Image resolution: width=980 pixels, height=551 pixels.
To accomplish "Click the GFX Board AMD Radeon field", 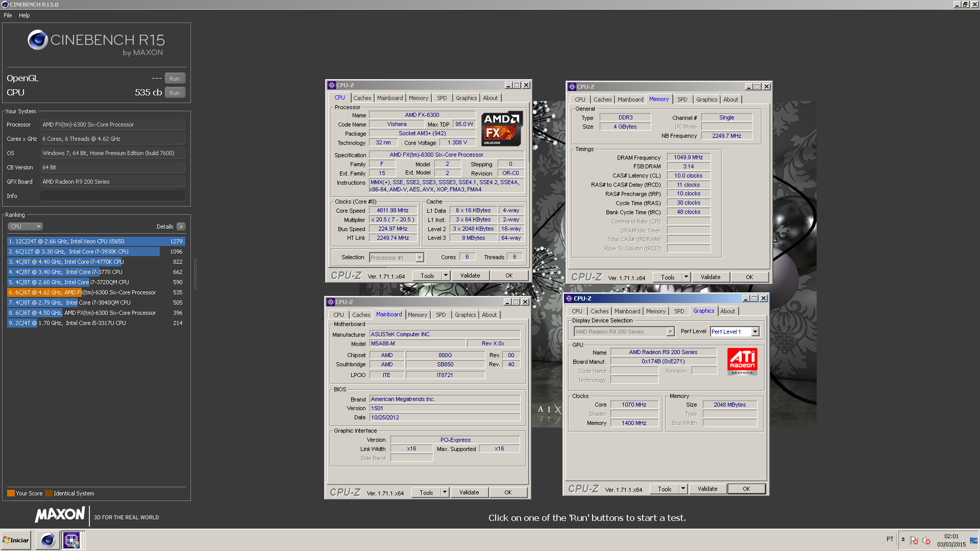I will coord(113,182).
